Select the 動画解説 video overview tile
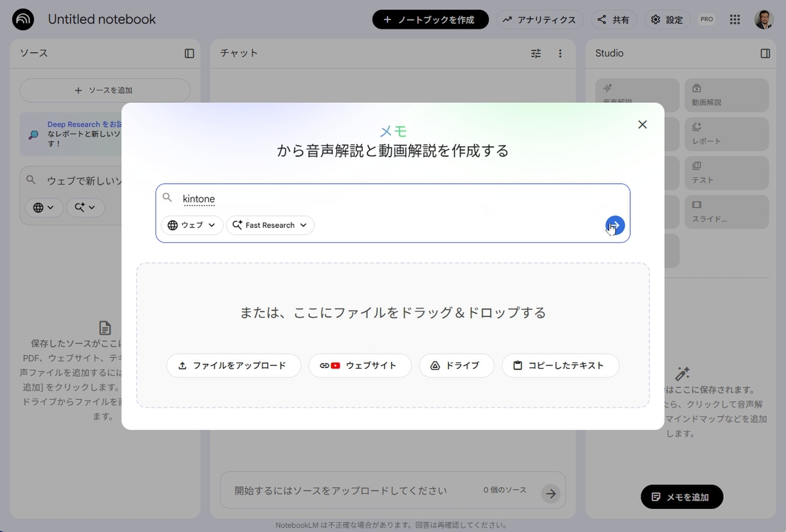 coord(726,96)
